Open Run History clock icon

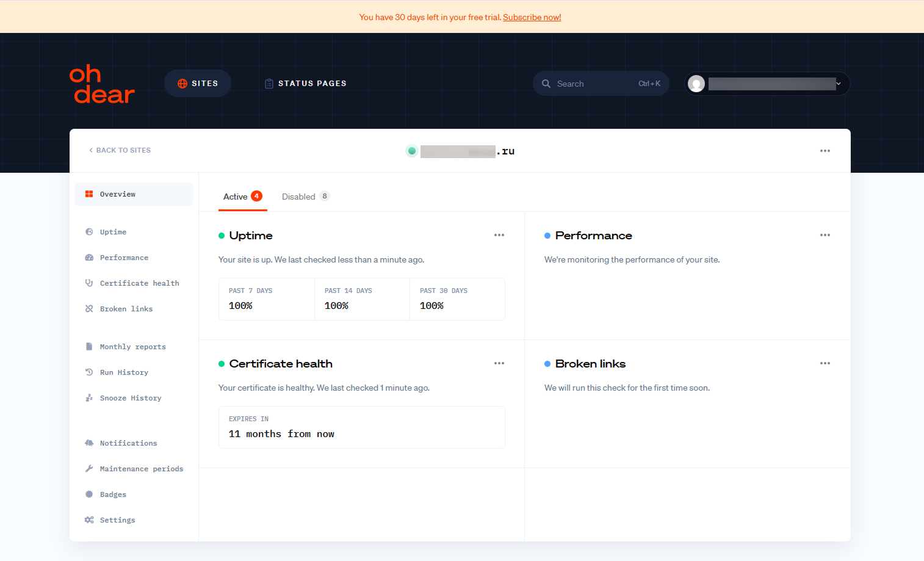(89, 372)
